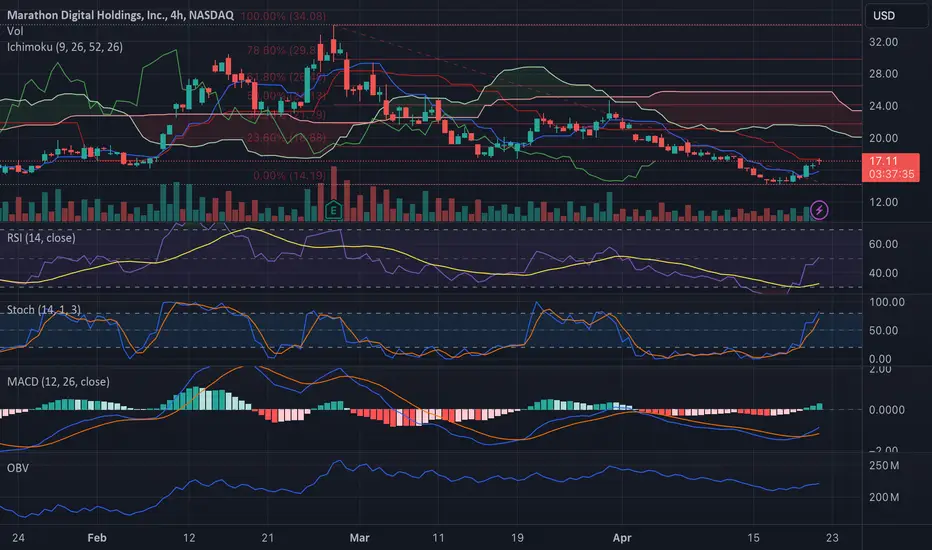Click the Stoch 50.00 axis value
932x550 pixels.
pos(883,331)
